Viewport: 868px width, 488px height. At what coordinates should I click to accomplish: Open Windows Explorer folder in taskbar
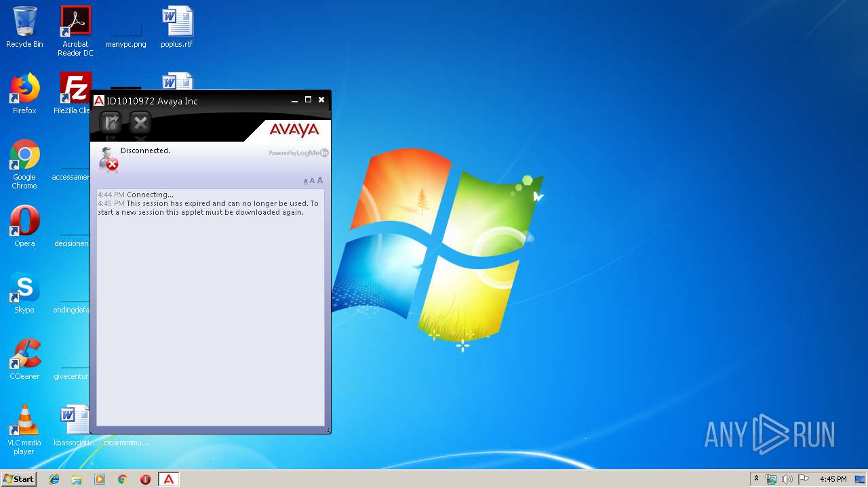tap(77, 479)
